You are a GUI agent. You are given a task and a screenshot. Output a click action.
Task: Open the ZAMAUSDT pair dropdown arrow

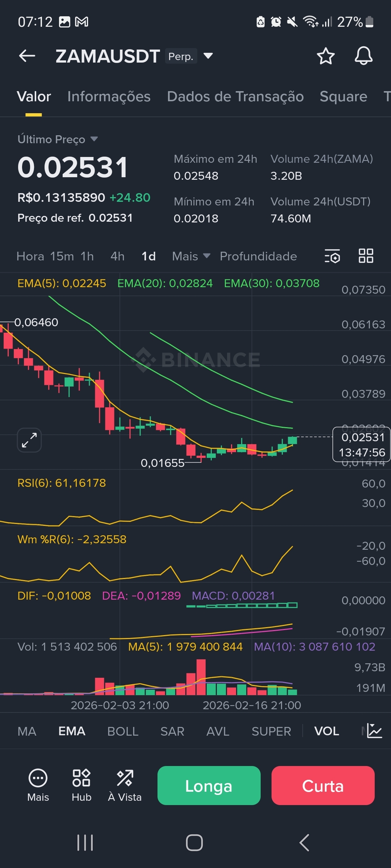(x=208, y=56)
